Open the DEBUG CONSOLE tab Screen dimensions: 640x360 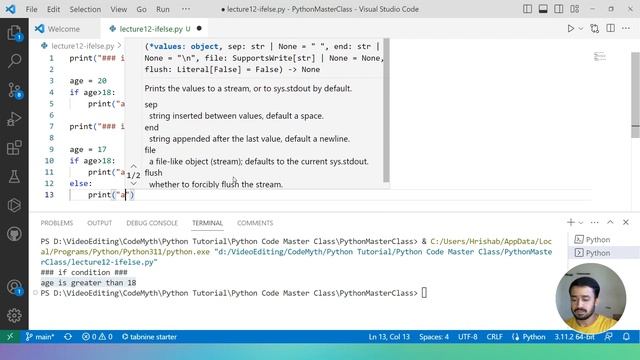point(152,223)
